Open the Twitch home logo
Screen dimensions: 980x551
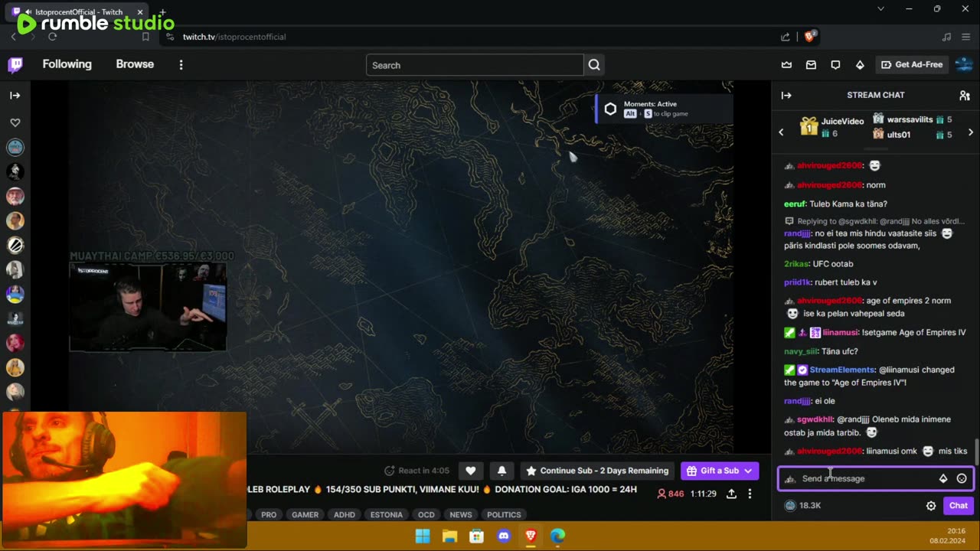click(x=15, y=65)
